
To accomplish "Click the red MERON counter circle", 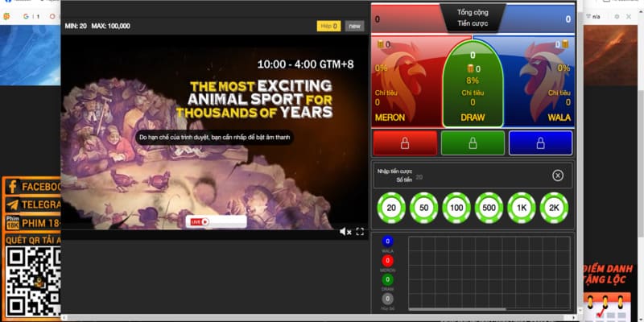I will tap(387, 260).
